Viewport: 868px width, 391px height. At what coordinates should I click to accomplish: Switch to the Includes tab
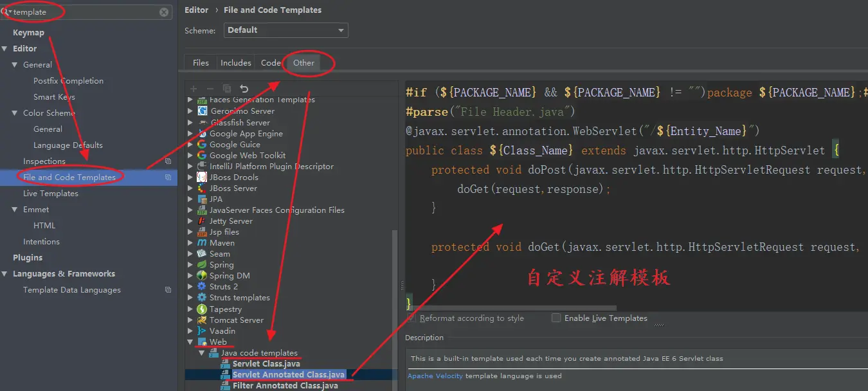(x=235, y=62)
